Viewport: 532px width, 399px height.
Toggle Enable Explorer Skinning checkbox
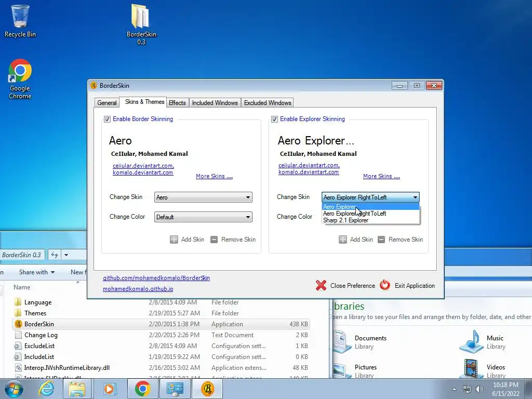point(274,119)
